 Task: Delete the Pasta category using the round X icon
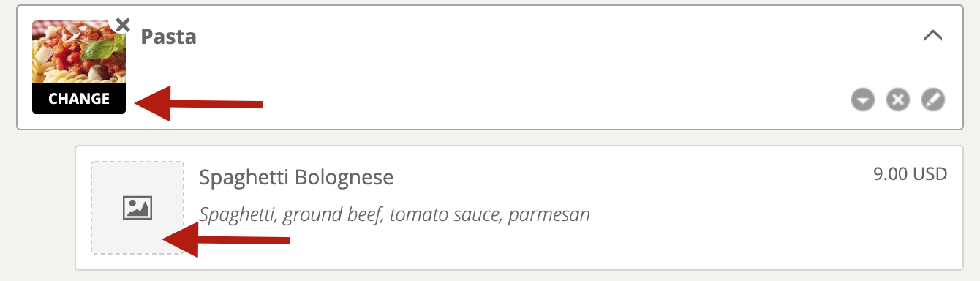pos(898,99)
